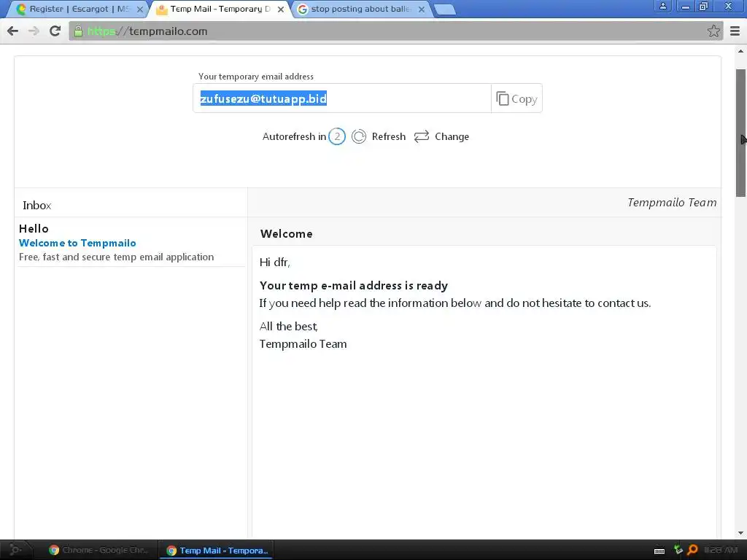Close the Register Escargot tab
The height and width of the screenshot is (560, 747).
[x=140, y=9]
